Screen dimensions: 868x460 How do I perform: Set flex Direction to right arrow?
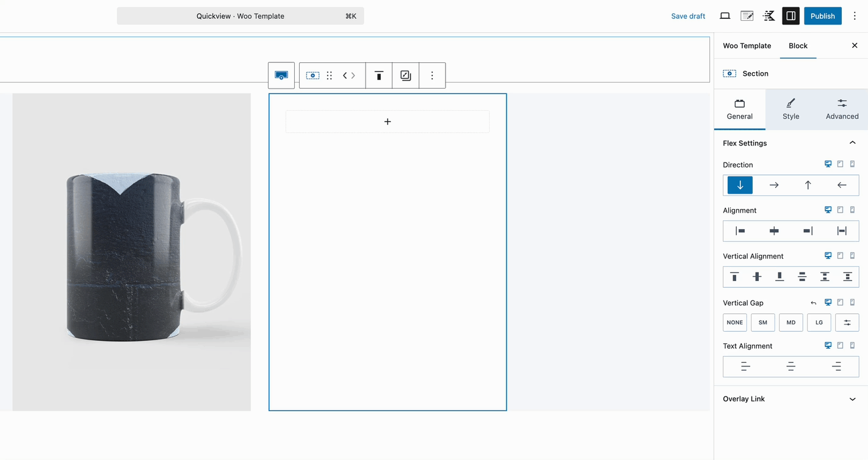click(774, 184)
